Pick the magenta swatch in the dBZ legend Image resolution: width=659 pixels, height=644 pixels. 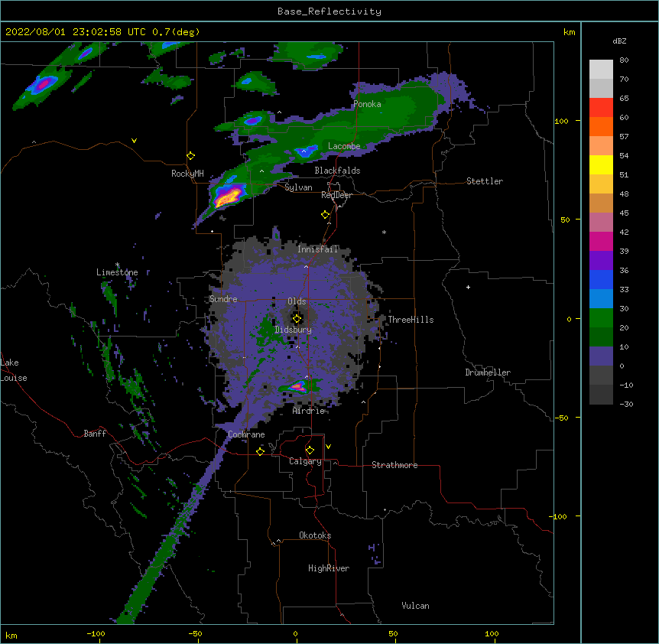tap(601, 241)
